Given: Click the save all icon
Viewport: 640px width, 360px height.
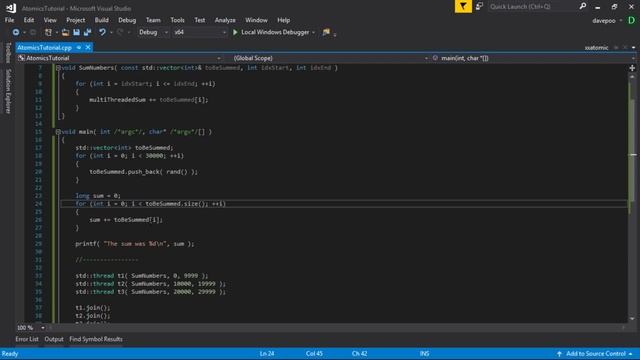Looking at the screenshot, I should pos(87,32).
